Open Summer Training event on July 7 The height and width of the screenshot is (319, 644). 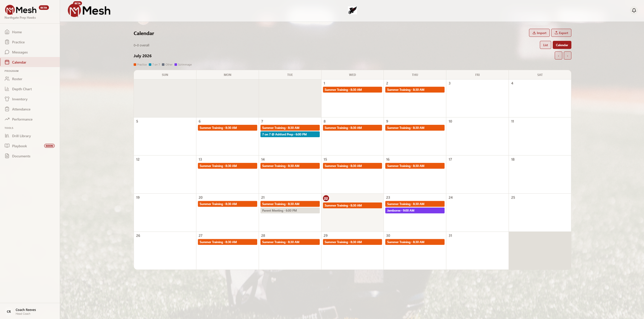point(290,128)
